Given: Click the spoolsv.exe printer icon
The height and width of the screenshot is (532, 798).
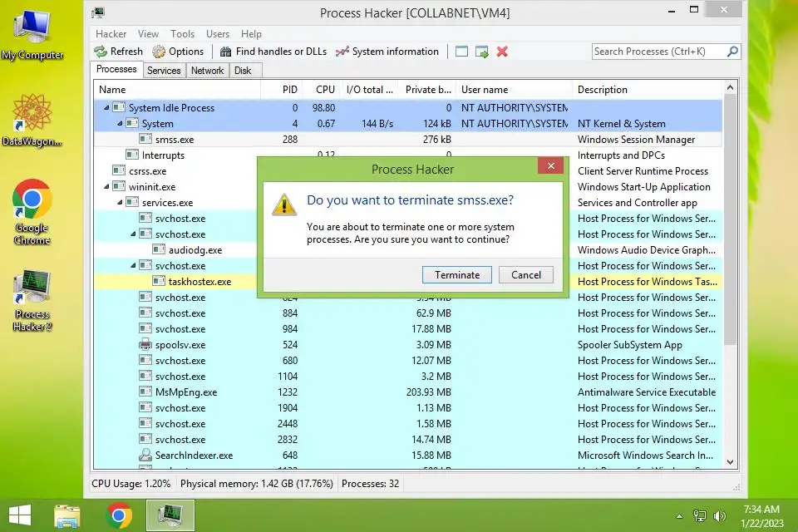Looking at the screenshot, I should [145, 345].
